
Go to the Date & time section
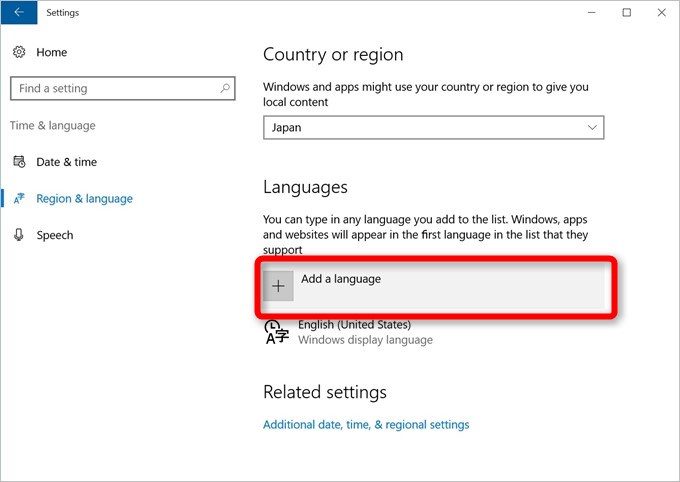66,162
